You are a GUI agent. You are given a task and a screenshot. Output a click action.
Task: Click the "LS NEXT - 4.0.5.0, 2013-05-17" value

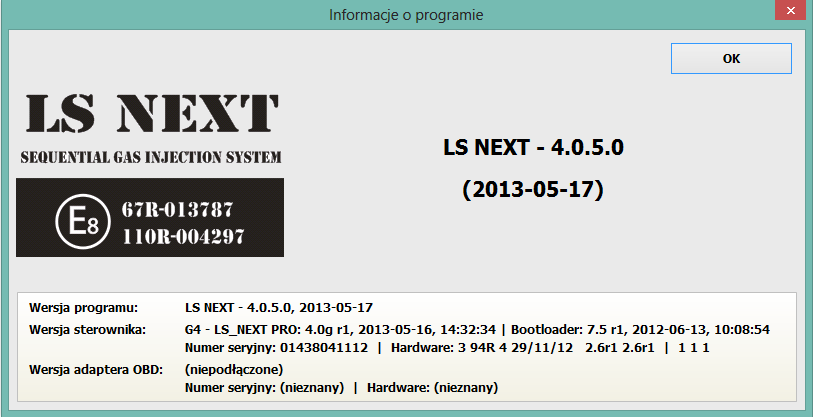pyautogui.click(x=279, y=308)
